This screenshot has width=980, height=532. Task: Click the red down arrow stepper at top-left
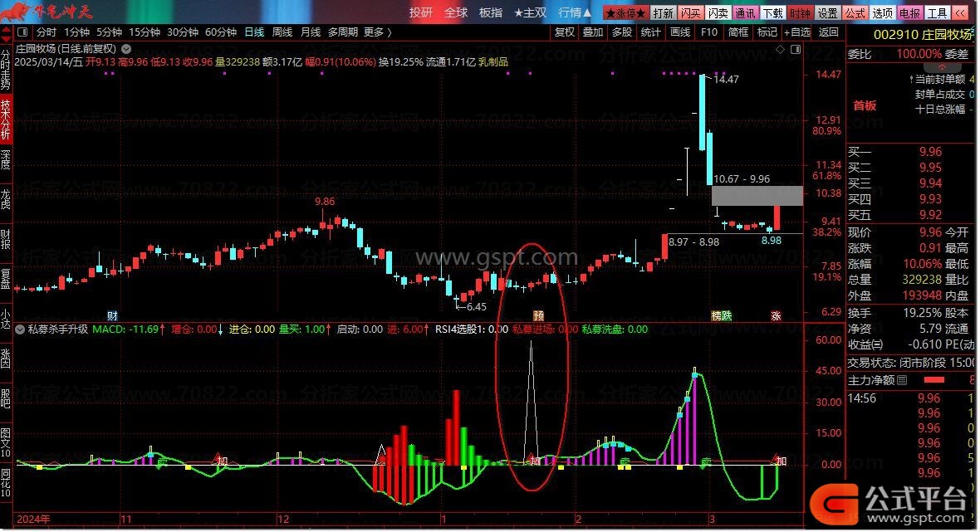pos(6,39)
